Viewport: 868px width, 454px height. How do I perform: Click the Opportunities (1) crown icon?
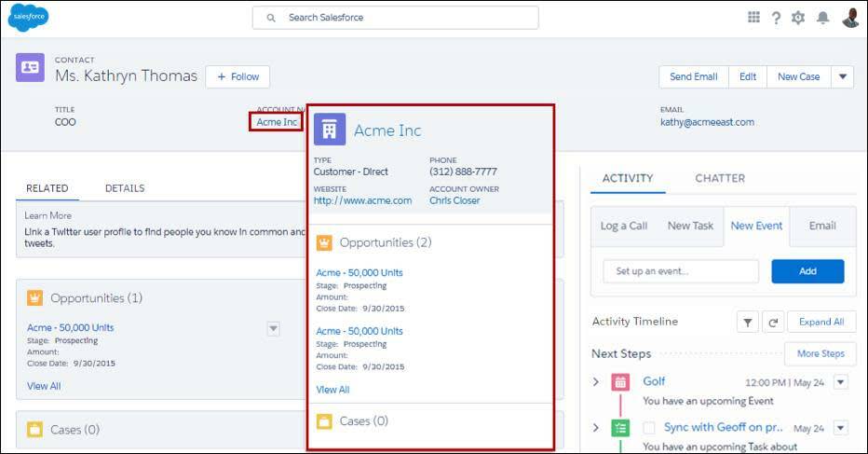coord(34,298)
